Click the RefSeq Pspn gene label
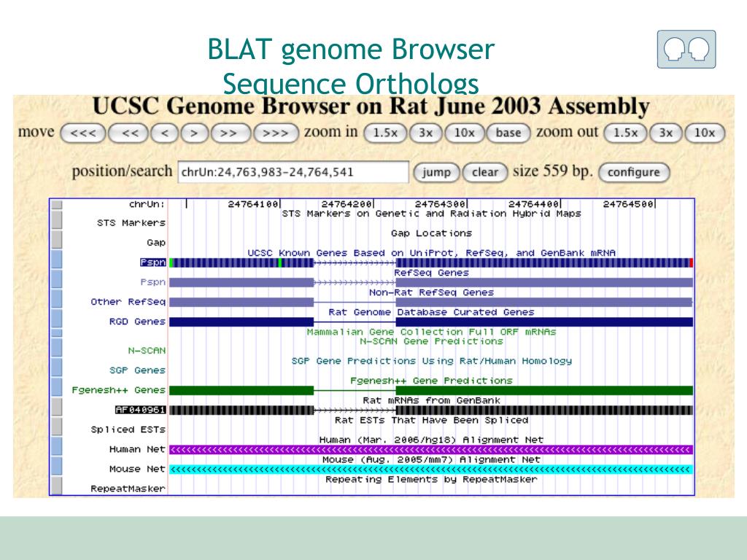The image size is (747, 560). (x=153, y=282)
